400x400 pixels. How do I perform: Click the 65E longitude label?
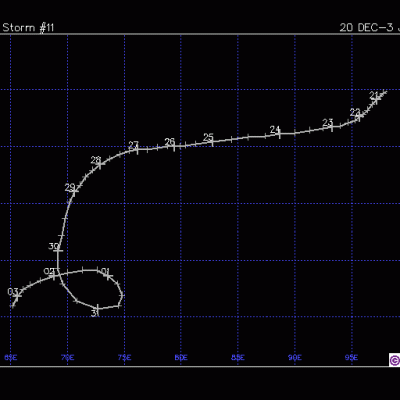(11, 358)
